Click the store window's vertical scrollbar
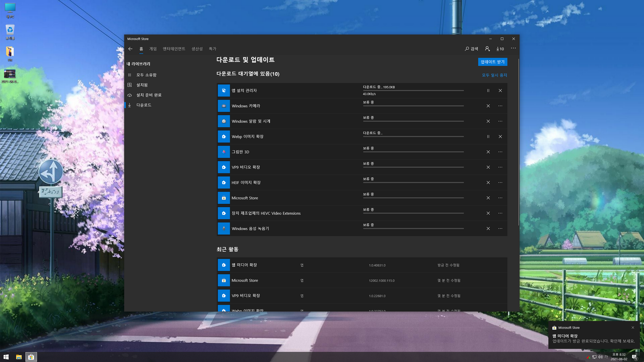 [x=518, y=142]
